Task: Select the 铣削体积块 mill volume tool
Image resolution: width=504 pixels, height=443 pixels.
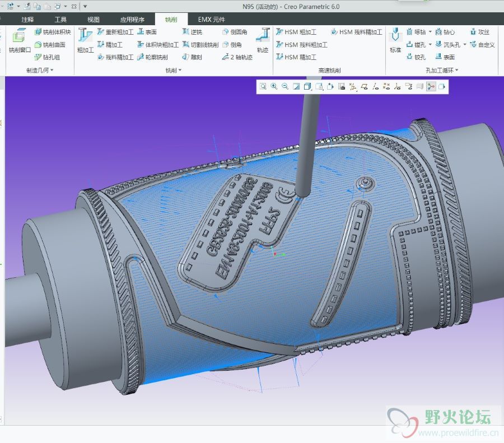Action: (x=53, y=32)
